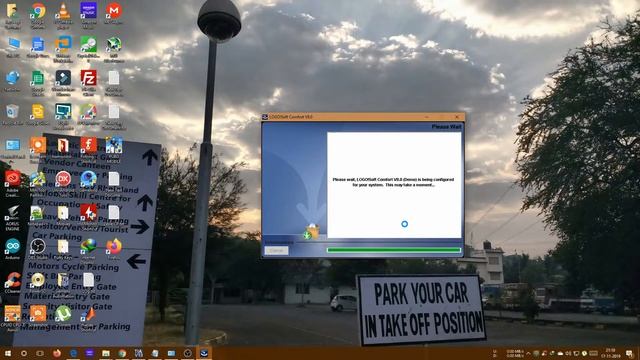Screen dimensions: 640x360
Task: Click the installer box icon graphic
Action: 311,232
